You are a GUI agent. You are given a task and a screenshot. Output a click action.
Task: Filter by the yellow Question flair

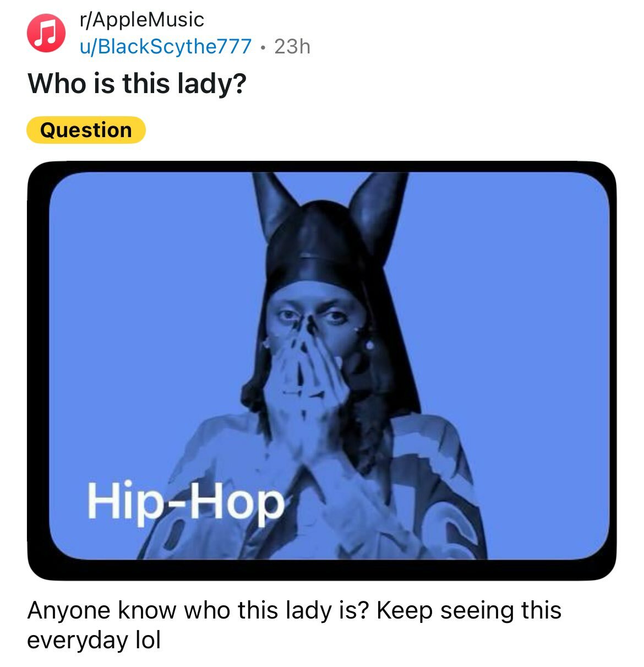coord(86,130)
